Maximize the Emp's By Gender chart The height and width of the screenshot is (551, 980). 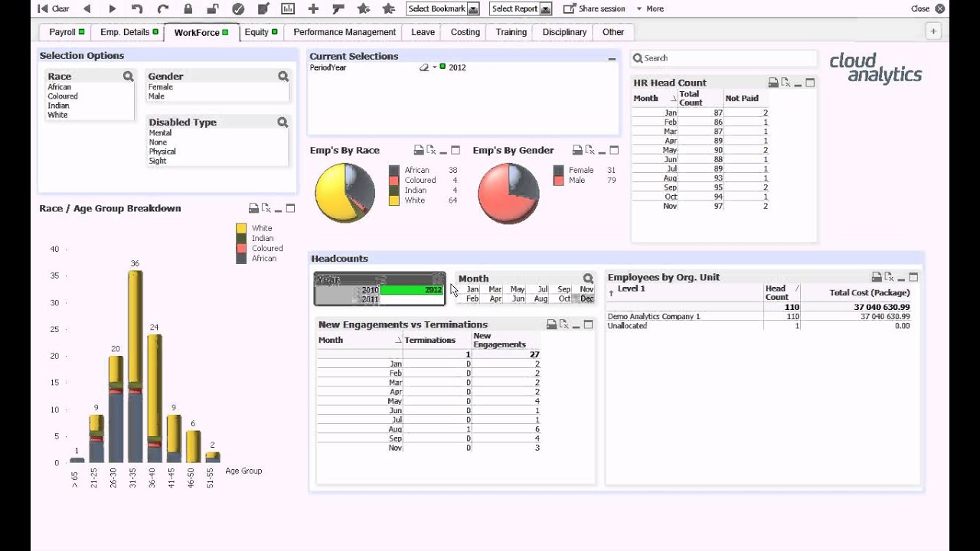(614, 150)
